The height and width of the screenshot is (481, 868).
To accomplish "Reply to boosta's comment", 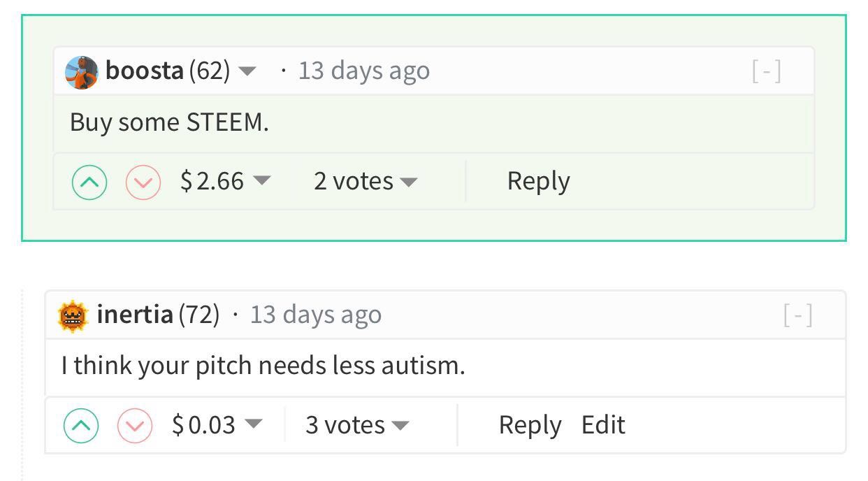I will (x=538, y=181).
